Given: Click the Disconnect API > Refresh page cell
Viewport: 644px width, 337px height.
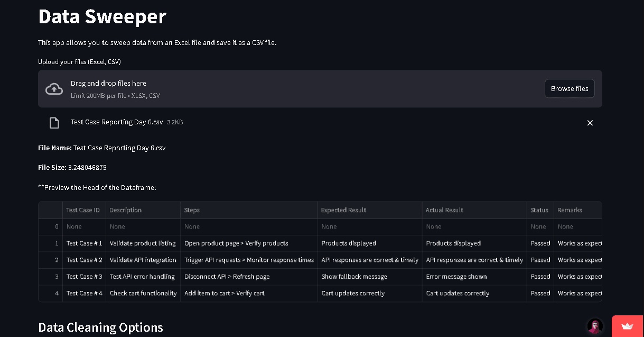Looking at the screenshot, I should coord(249,277).
